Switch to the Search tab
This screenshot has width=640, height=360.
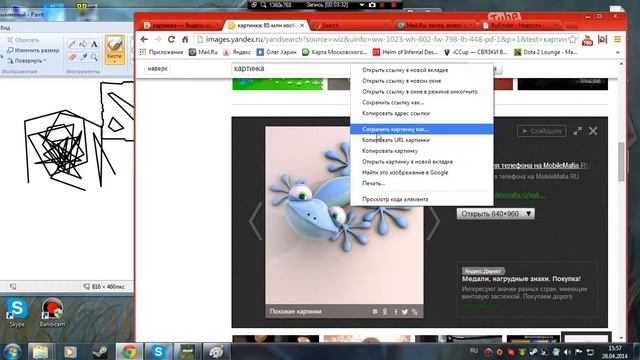[350, 25]
